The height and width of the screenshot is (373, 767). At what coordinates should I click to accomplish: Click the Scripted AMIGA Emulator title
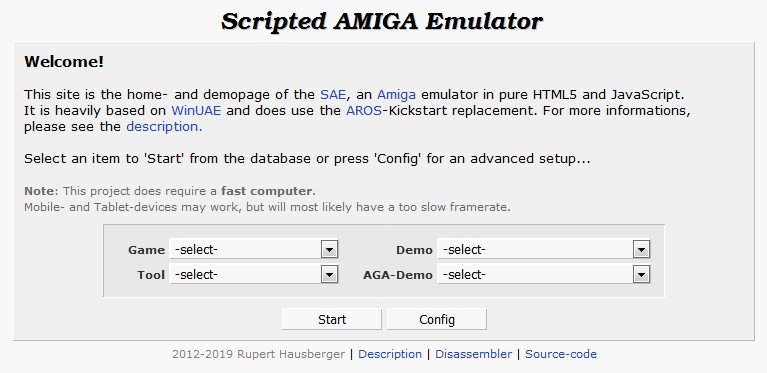point(382,22)
